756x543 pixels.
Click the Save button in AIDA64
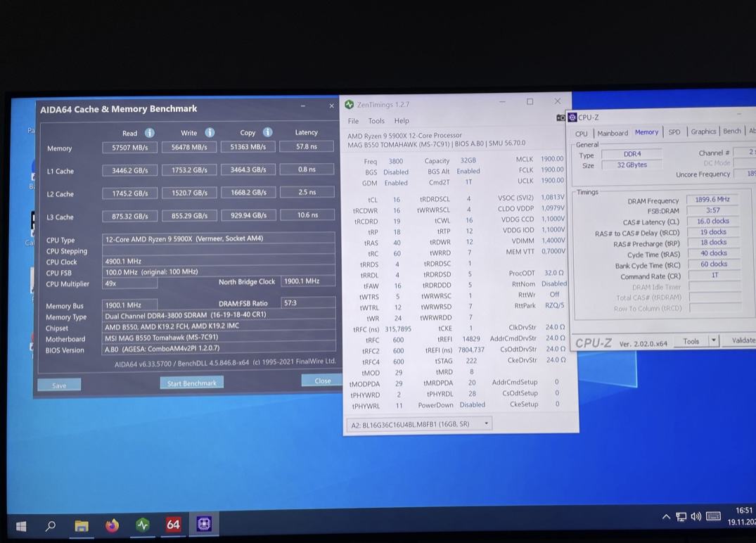(59, 385)
